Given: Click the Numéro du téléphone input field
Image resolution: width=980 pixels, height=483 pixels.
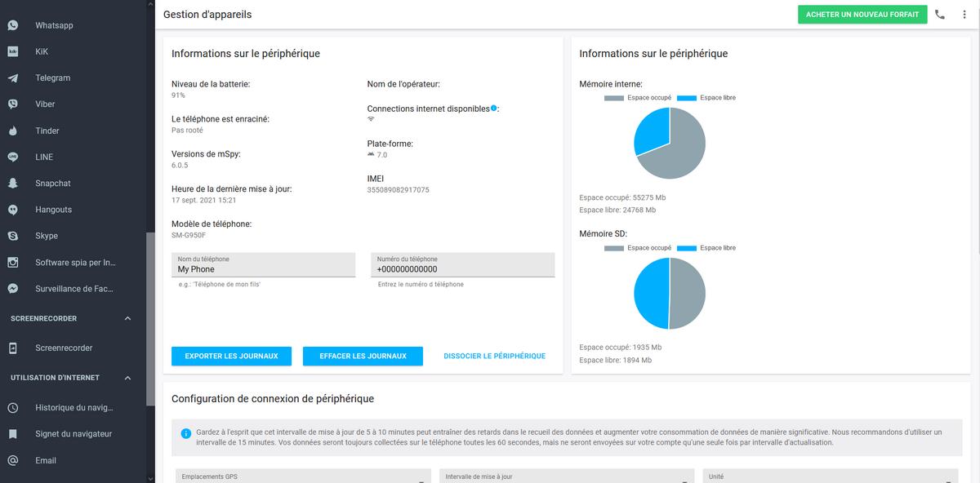Looking at the screenshot, I should click(463, 264).
